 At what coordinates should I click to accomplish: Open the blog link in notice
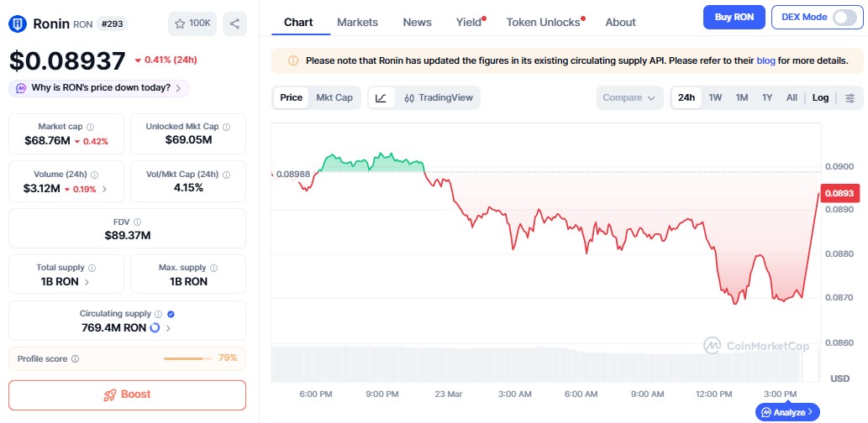click(x=765, y=61)
